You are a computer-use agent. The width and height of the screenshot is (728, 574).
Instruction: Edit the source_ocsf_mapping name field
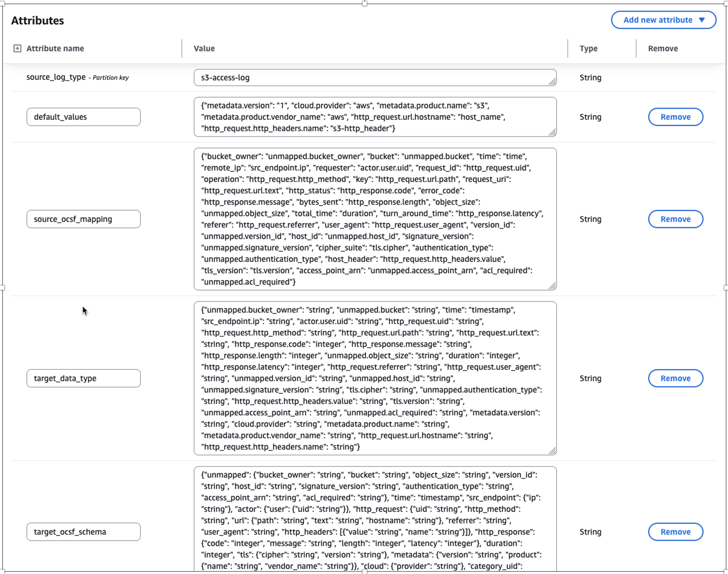point(83,219)
